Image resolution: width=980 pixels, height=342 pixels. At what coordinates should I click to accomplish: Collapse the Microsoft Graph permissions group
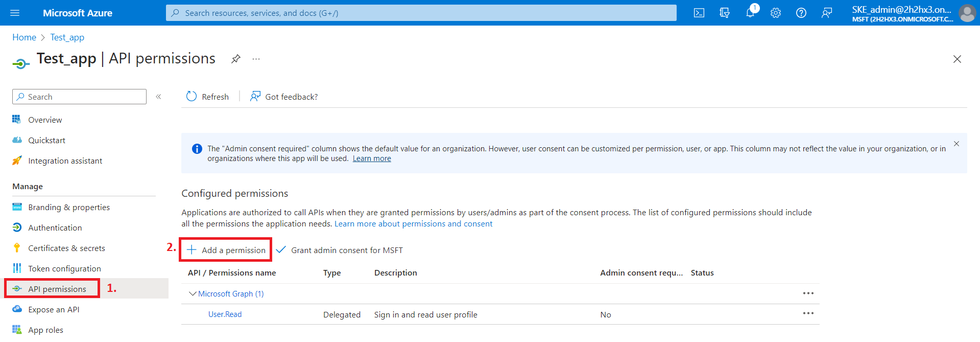click(193, 293)
